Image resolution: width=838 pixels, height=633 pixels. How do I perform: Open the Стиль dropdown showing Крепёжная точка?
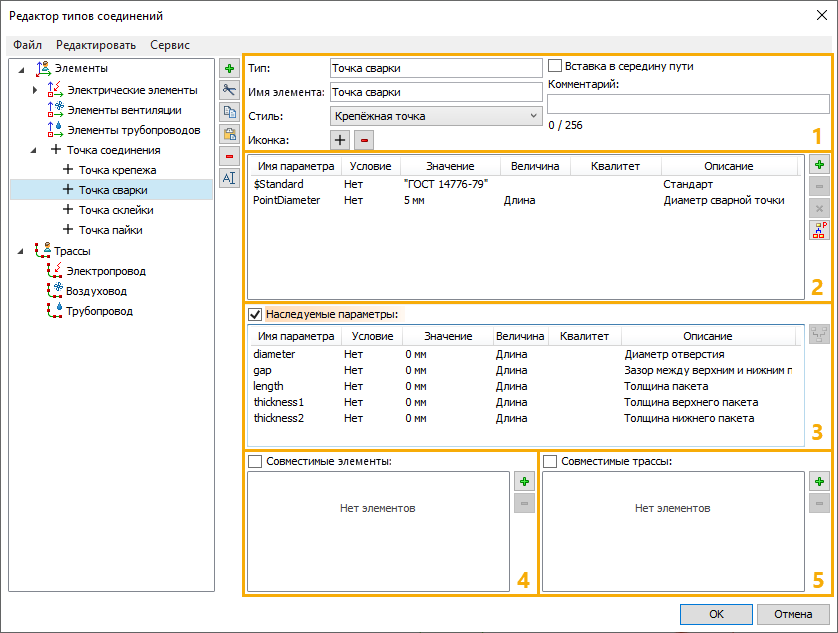tap(535, 116)
